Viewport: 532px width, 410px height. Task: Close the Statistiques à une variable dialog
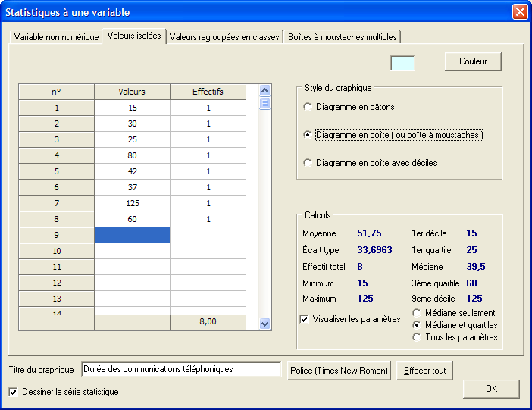pyautogui.click(x=520, y=12)
